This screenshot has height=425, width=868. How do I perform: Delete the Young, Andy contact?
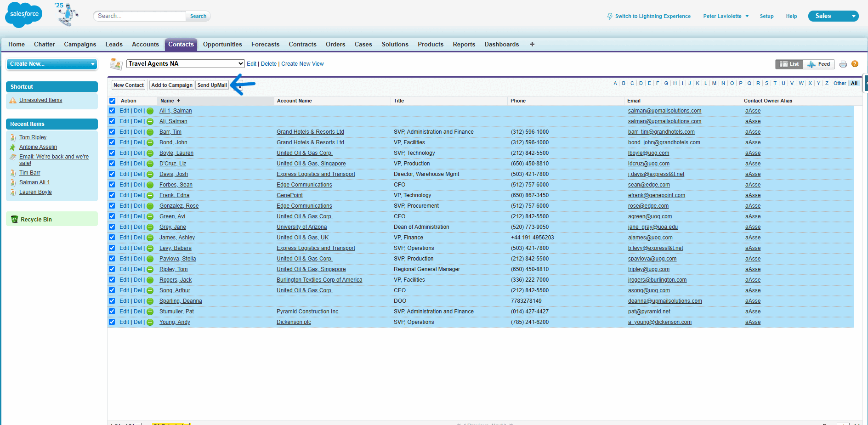[138, 322]
